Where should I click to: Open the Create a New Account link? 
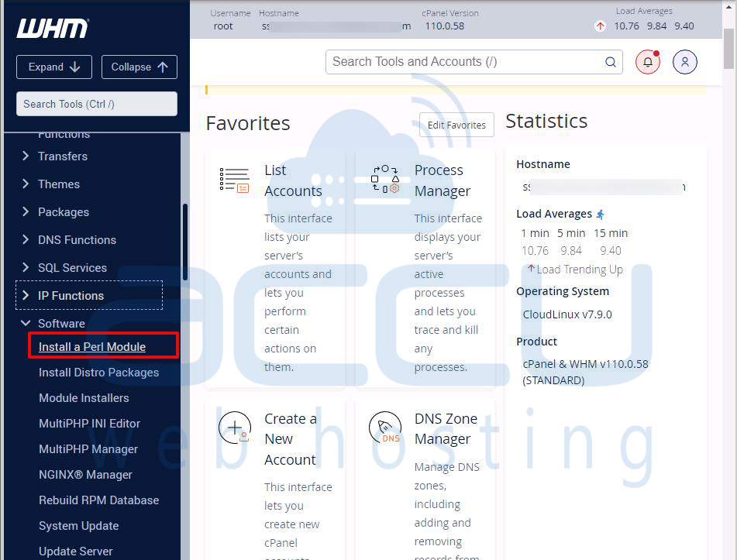[x=291, y=439]
